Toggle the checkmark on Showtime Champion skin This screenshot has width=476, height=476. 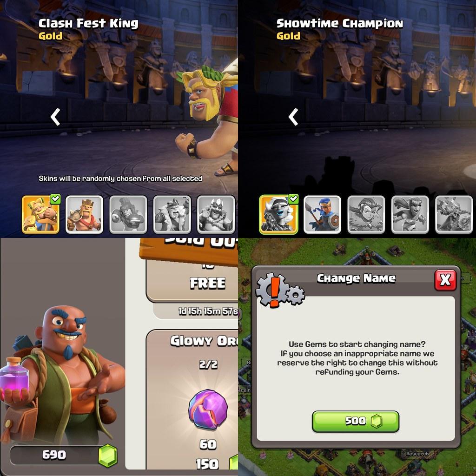click(293, 199)
